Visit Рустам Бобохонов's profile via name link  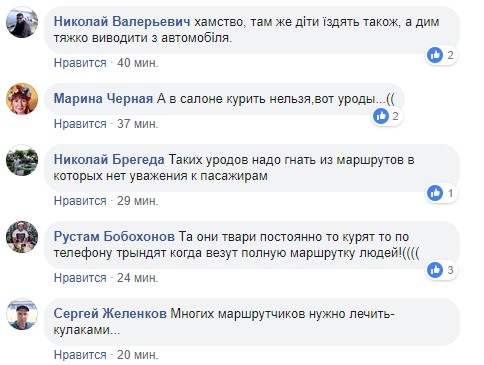[114, 237]
